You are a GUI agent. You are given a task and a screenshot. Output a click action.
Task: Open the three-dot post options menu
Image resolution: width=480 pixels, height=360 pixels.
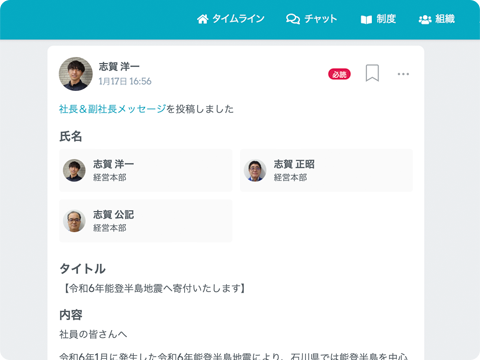403,74
